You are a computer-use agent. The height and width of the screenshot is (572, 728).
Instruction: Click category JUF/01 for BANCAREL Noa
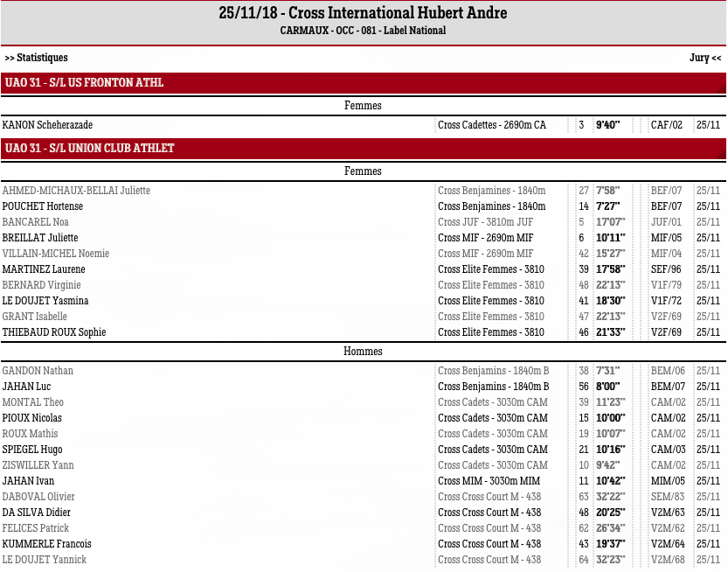pyautogui.click(x=666, y=222)
